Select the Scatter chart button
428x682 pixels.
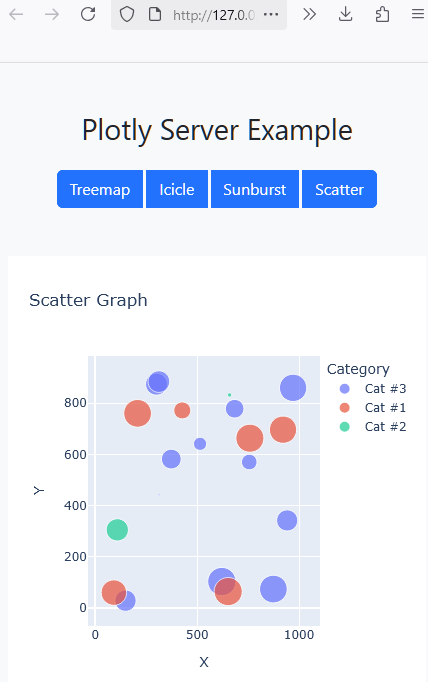tap(339, 189)
